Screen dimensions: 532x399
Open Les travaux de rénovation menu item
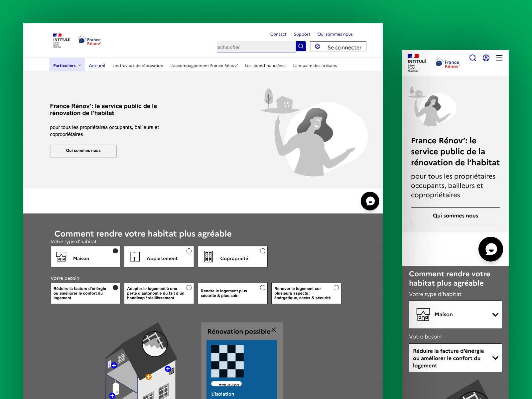click(x=138, y=66)
